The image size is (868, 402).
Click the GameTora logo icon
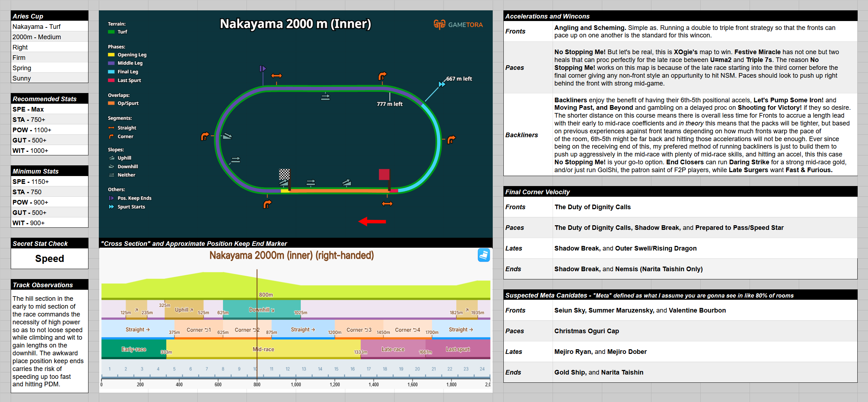point(440,24)
